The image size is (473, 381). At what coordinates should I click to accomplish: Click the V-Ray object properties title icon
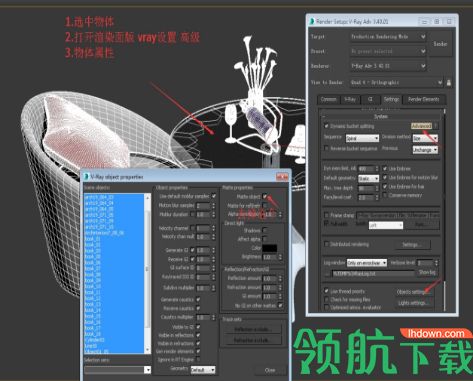(x=87, y=177)
